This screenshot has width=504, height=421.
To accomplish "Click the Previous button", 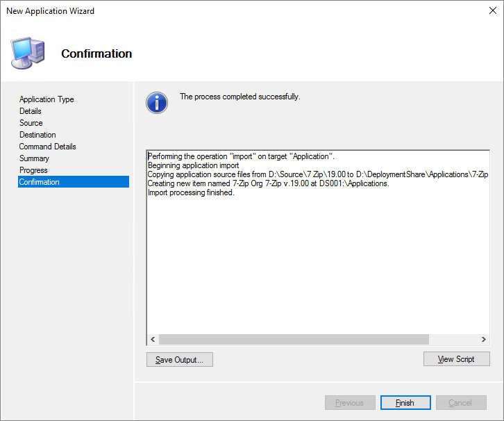I will click(x=350, y=403).
